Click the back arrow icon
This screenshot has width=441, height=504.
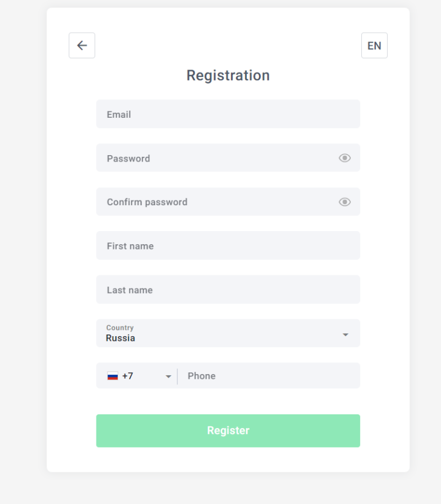(82, 45)
